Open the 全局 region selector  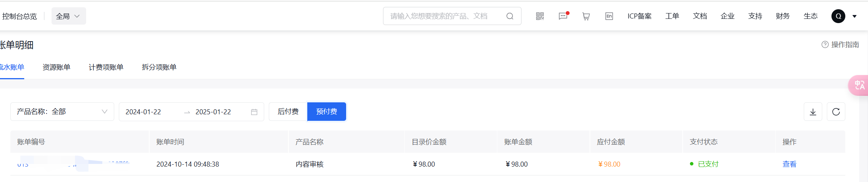point(68,16)
